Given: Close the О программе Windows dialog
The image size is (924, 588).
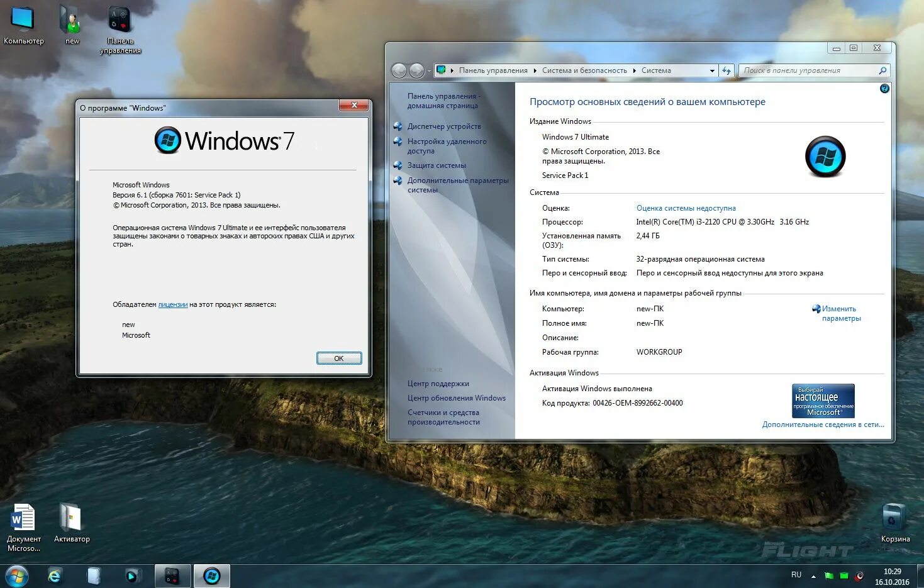Looking at the screenshot, I should click(353, 106).
